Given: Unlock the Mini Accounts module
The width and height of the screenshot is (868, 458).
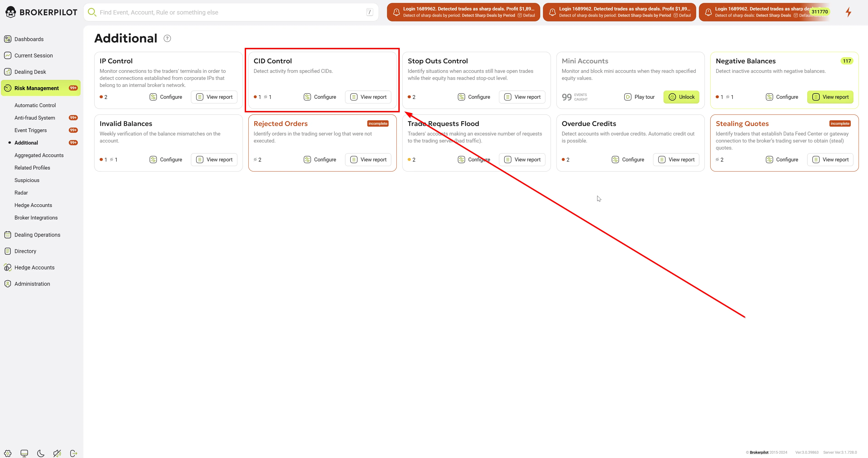Looking at the screenshot, I should pos(681,97).
